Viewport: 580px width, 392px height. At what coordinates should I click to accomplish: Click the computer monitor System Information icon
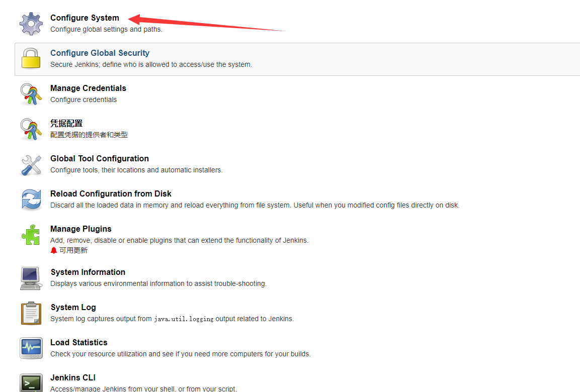(31, 278)
